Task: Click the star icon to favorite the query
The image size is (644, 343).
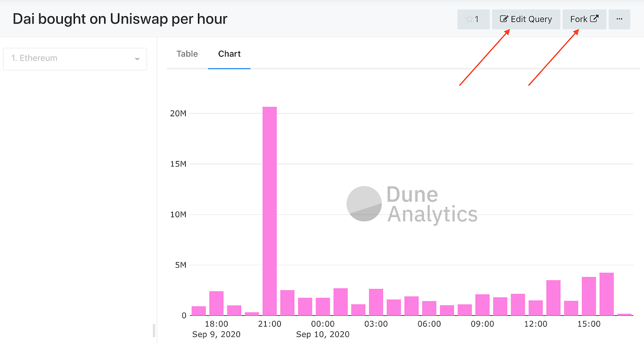Action: [470, 19]
